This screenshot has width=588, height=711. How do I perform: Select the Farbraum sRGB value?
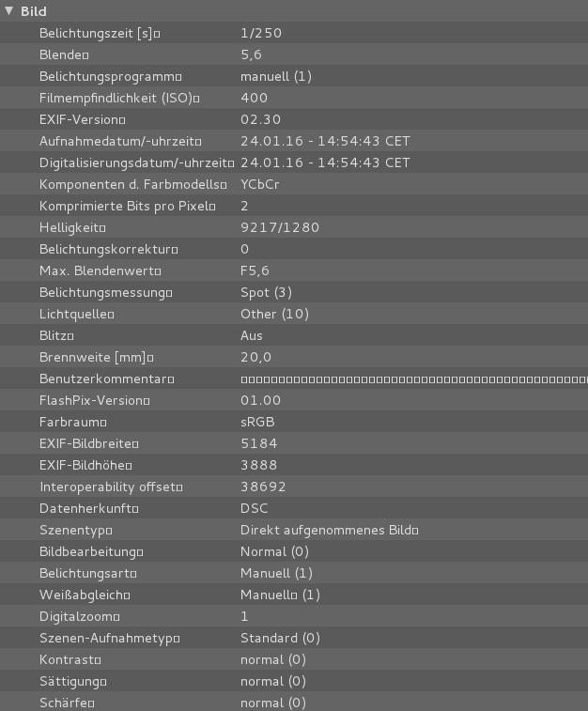257,422
